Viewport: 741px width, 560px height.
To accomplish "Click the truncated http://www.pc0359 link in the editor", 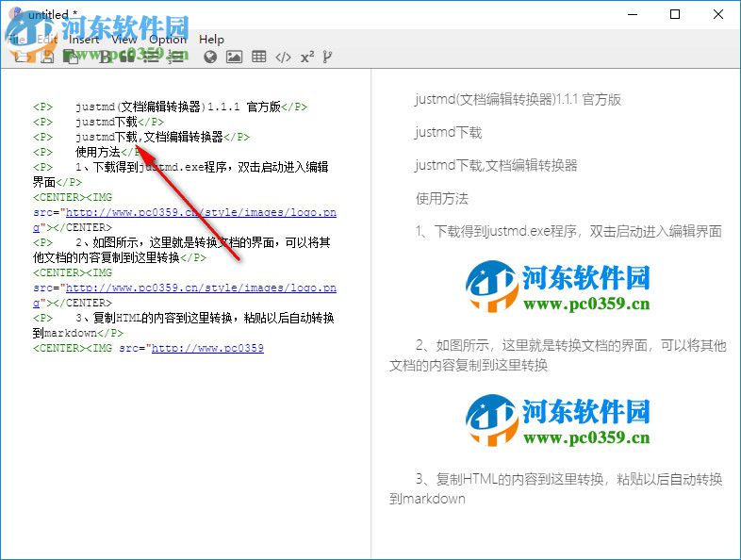I will [207, 348].
